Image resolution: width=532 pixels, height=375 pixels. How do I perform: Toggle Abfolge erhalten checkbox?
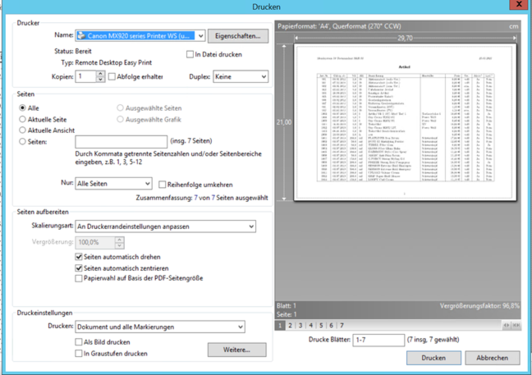click(112, 77)
